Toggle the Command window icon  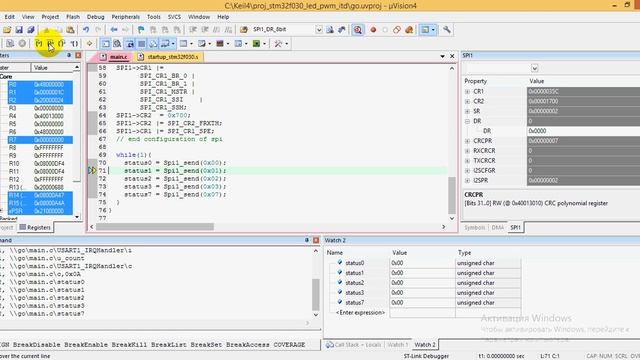pos(106,44)
